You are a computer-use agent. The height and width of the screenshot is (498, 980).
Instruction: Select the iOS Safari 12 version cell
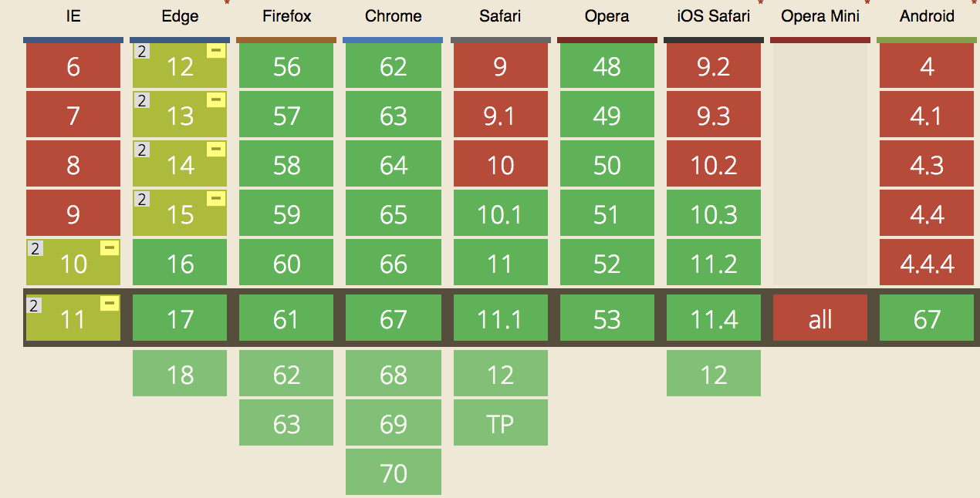click(714, 374)
